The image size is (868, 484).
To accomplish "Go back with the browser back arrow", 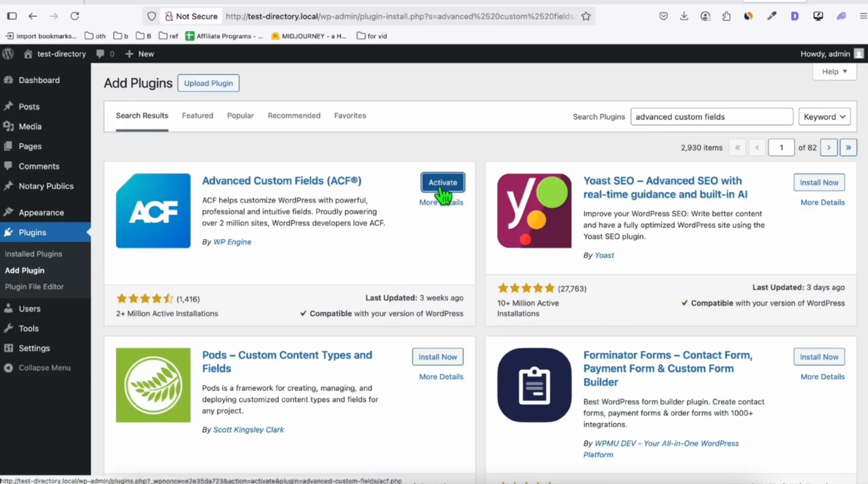I will (x=33, y=16).
